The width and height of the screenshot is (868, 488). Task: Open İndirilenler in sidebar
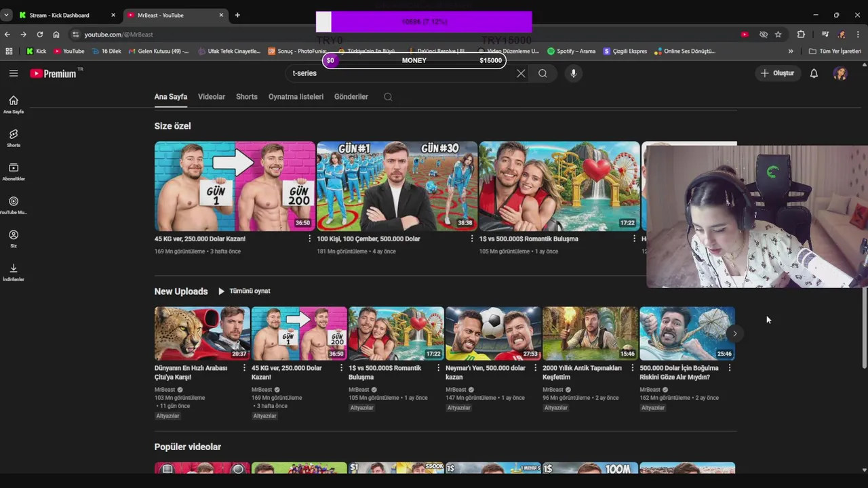pyautogui.click(x=14, y=272)
